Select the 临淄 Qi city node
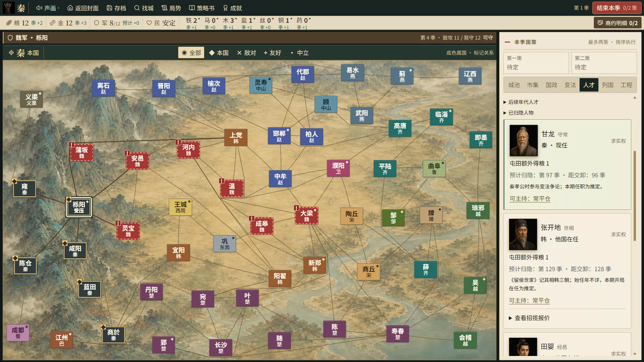 [x=441, y=117]
